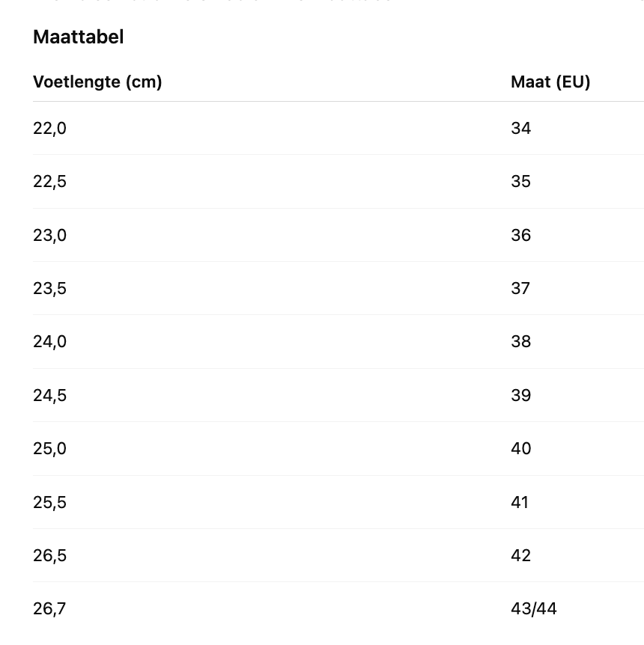Click the size 40 cell
Screen dimensions: 644x645
[520, 448]
